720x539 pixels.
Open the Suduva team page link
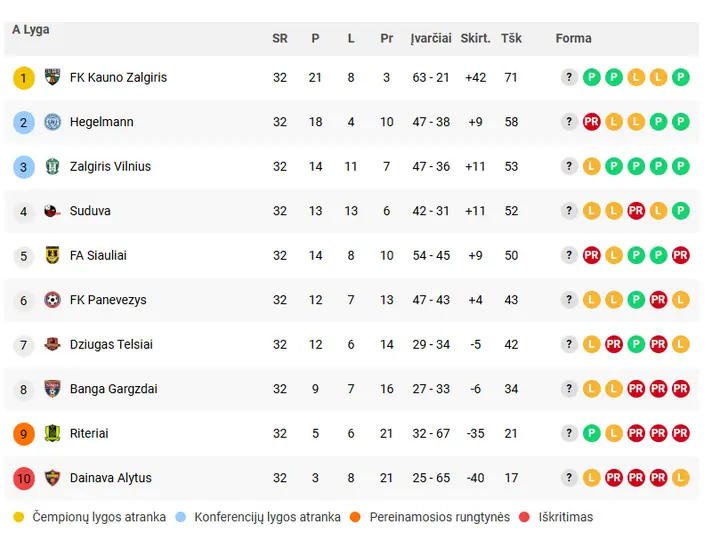[90, 211]
